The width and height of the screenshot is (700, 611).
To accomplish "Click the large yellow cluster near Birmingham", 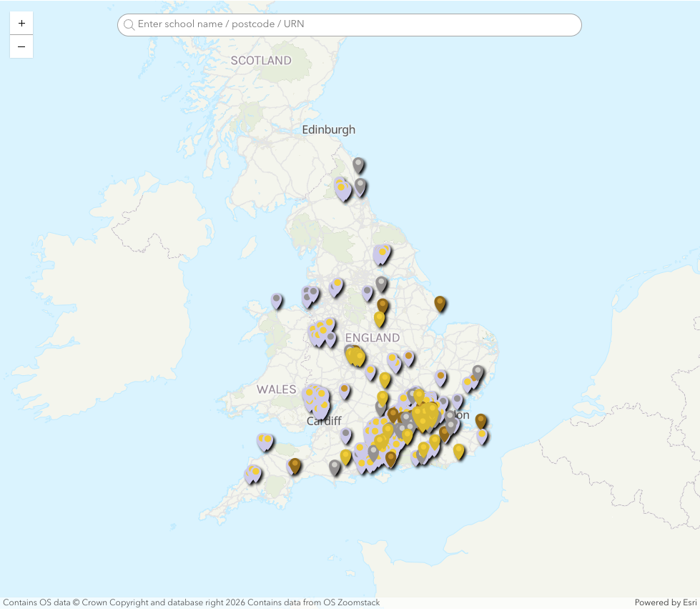I will point(355,356).
